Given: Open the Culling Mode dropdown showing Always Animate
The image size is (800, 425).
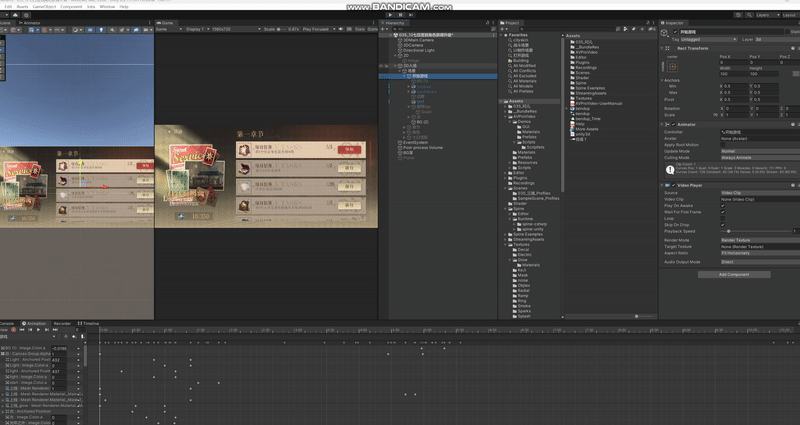Looking at the screenshot, I should [760, 158].
